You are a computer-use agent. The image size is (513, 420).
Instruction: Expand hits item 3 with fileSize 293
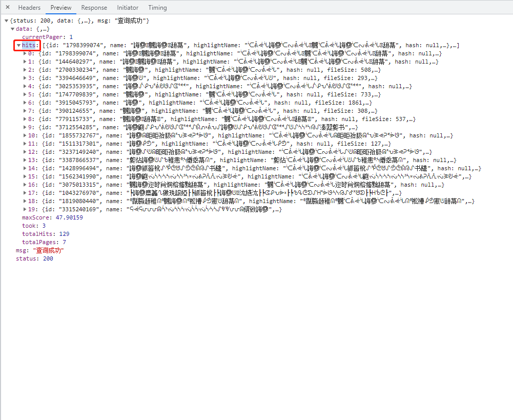pyautogui.click(x=25, y=78)
